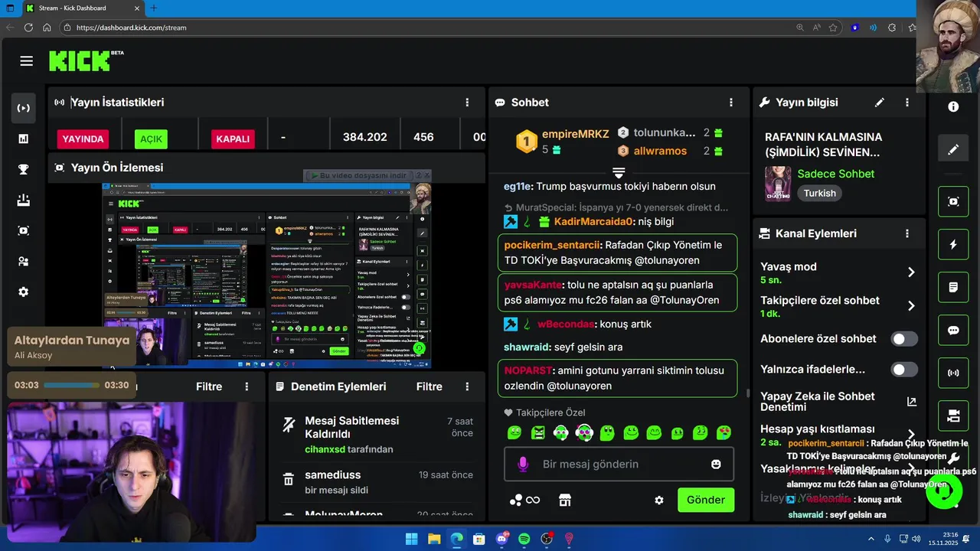Image resolution: width=980 pixels, height=551 pixels.
Task: Click the channel points infinity icon
Action: 525,500
